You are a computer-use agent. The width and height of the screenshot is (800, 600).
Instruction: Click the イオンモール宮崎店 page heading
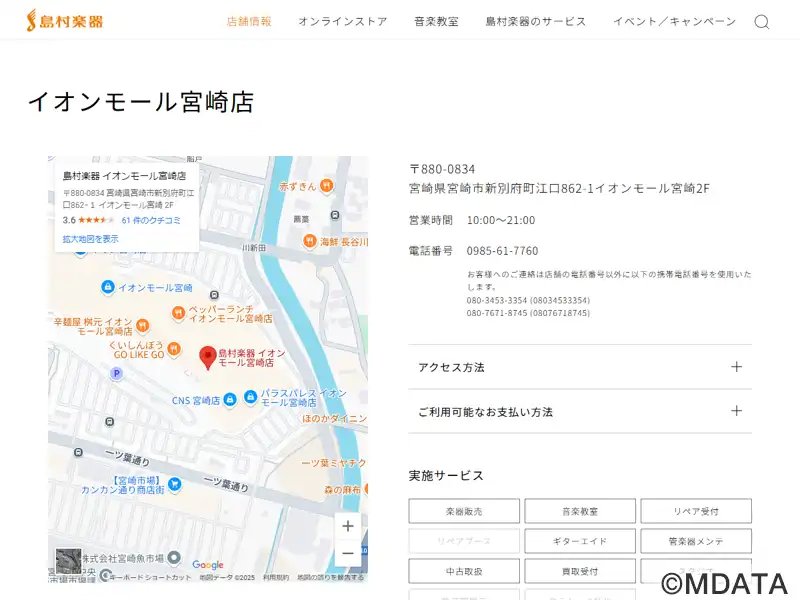141,102
